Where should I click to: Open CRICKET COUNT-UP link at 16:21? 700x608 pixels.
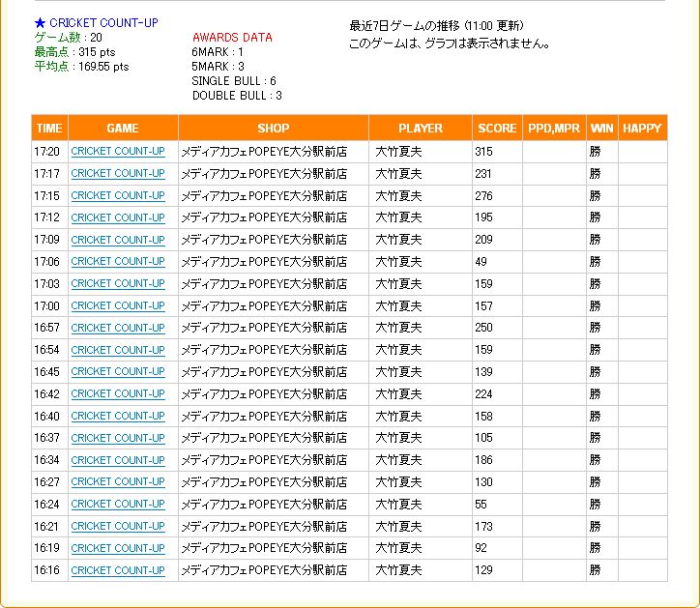[x=118, y=526]
